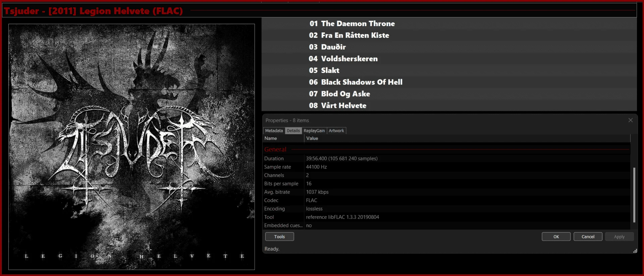The height and width of the screenshot is (276, 644).
Task: Click the Properties - 8 items title
Action: coord(287,120)
